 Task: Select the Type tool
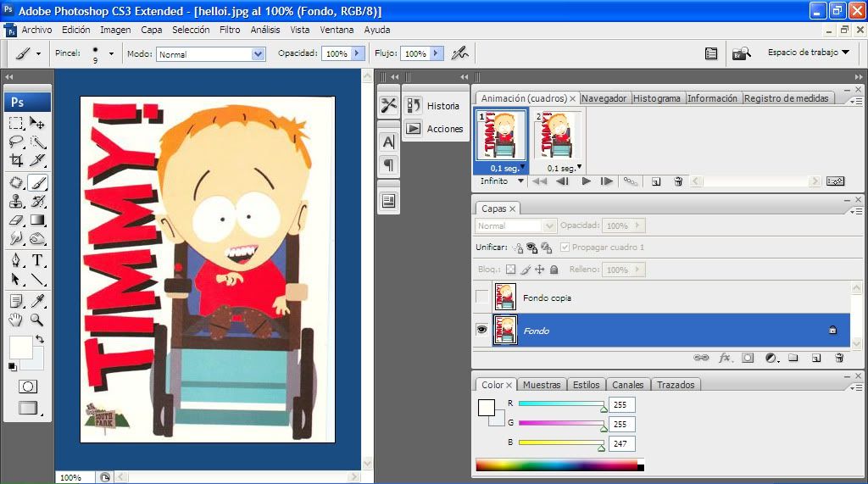(37, 260)
